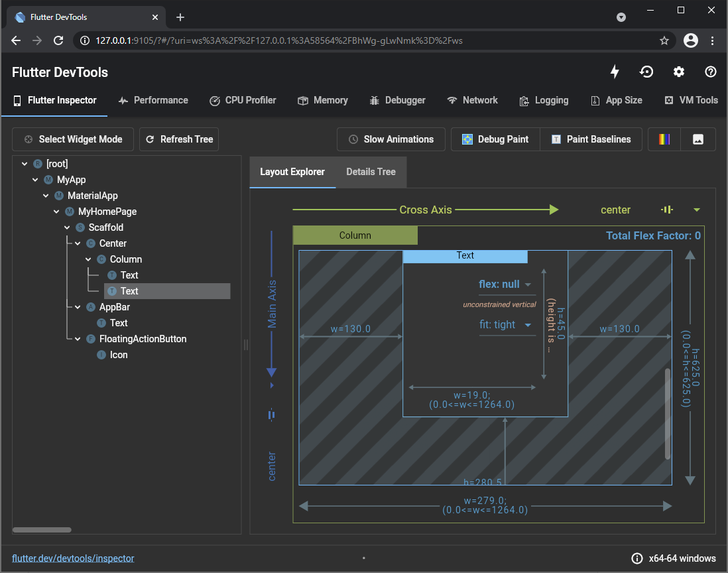728x573 pixels.
Task: Open the Chrome three-dot menu
Action: 712,40
